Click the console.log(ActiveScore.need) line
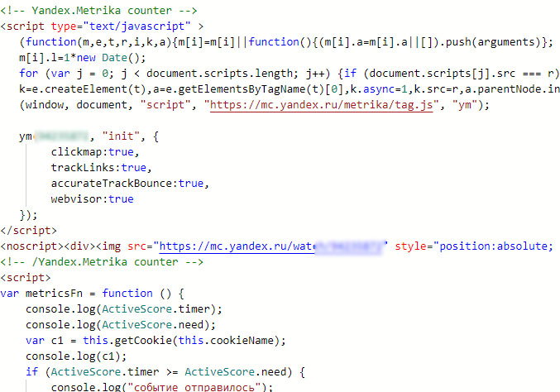The width and height of the screenshot is (560, 392). [121, 325]
